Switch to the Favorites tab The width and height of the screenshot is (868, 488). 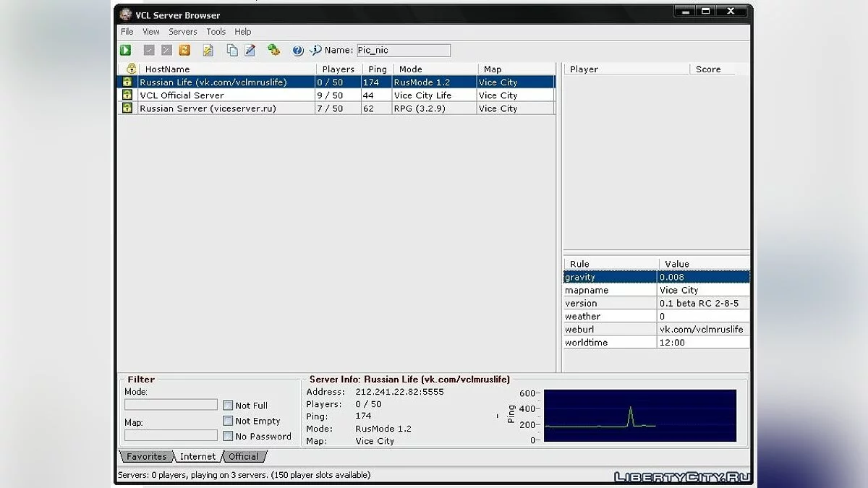146,456
